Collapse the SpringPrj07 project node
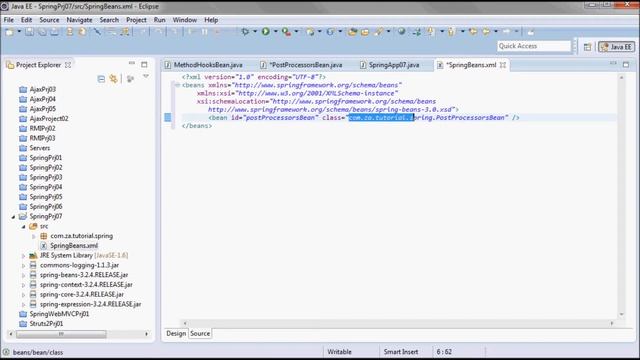The width and height of the screenshot is (640, 360). 13,217
